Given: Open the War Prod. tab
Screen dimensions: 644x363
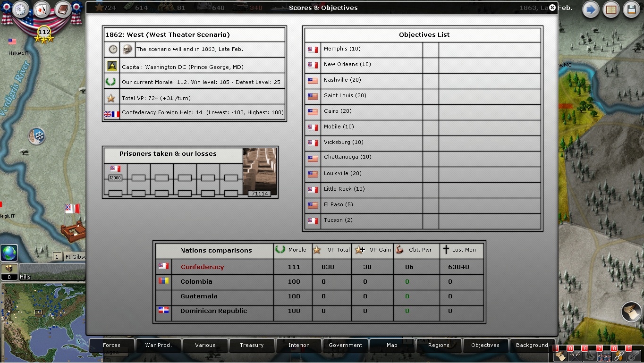Looking at the screenshot, I should point(158,345).
